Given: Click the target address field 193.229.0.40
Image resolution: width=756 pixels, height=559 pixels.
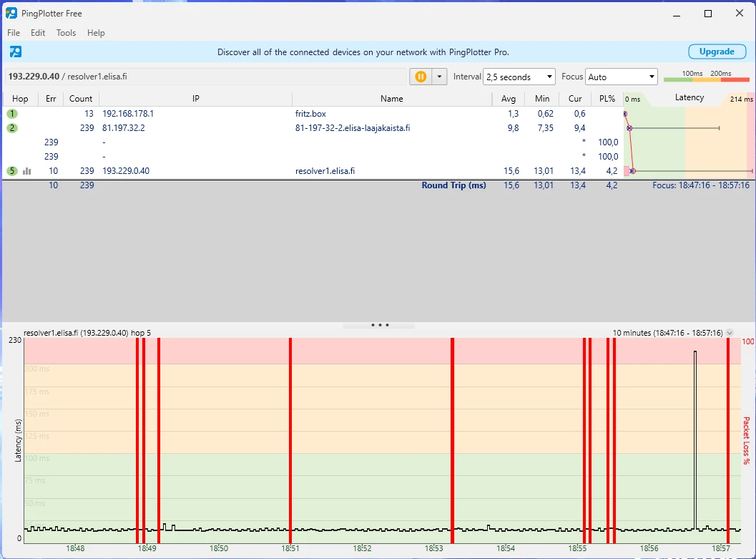Looking at the screenshot, I should coord(207,77).
